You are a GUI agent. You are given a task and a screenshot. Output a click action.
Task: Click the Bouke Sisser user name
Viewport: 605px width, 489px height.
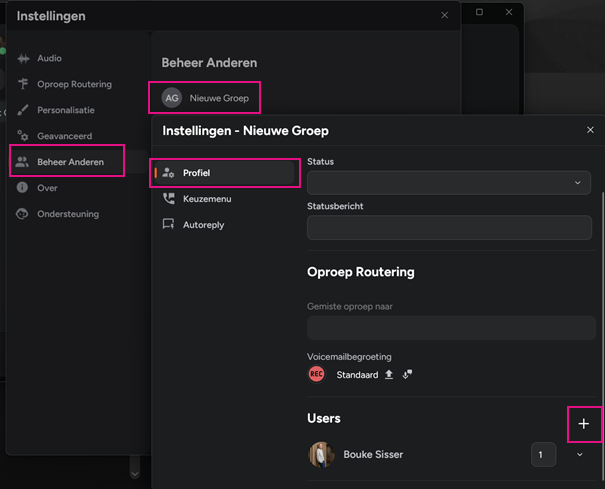[373, 455]
